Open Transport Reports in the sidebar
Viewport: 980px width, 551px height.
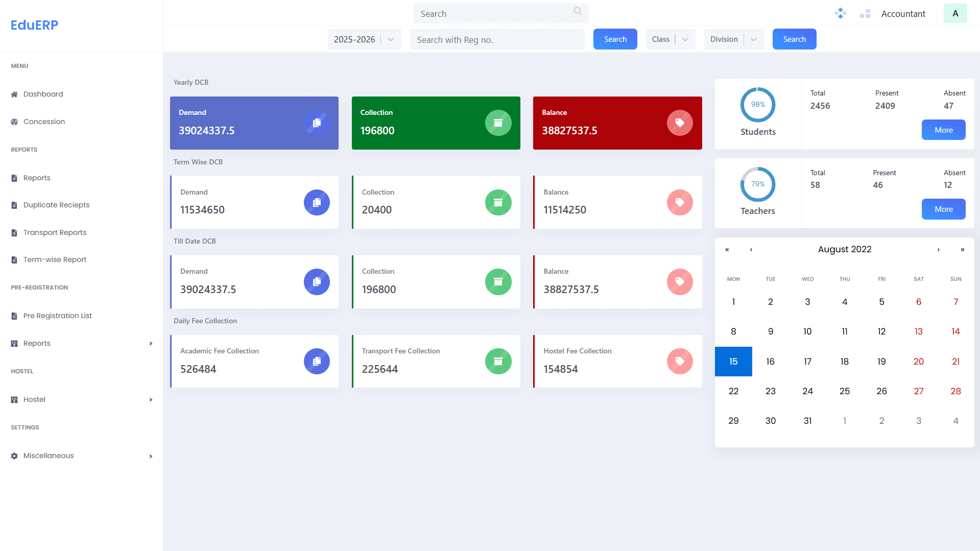[x=55, y=232]
